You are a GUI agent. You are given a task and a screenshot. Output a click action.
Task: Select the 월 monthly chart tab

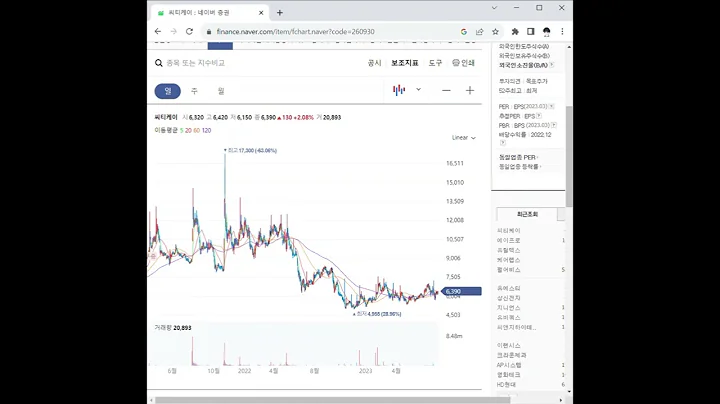coord(221,91)
